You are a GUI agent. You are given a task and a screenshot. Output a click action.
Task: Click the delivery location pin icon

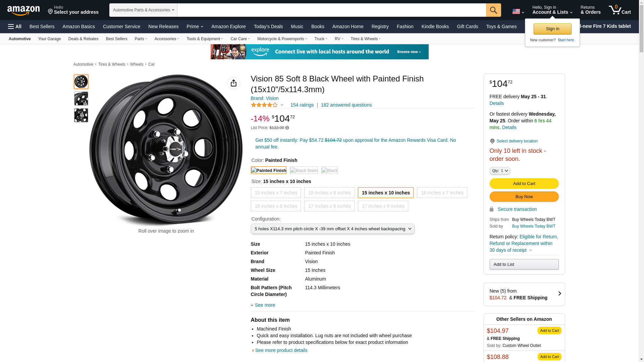(x=492, y=141)
